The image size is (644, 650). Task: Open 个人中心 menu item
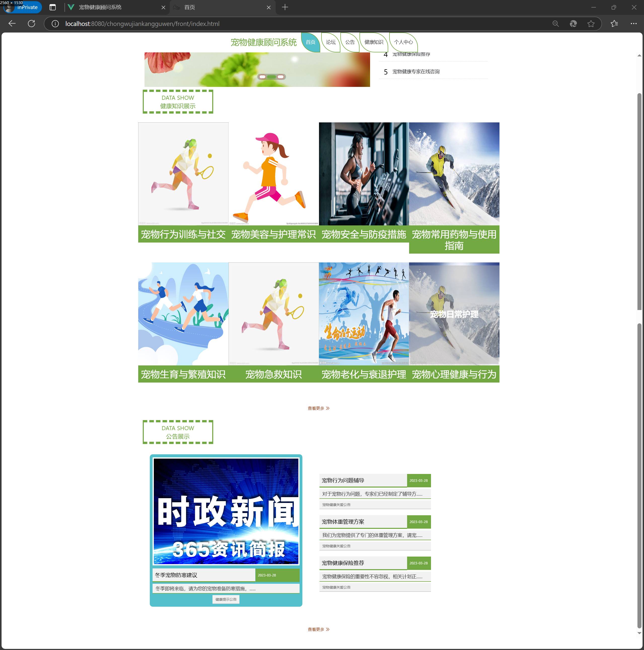[x=403, y=42]
